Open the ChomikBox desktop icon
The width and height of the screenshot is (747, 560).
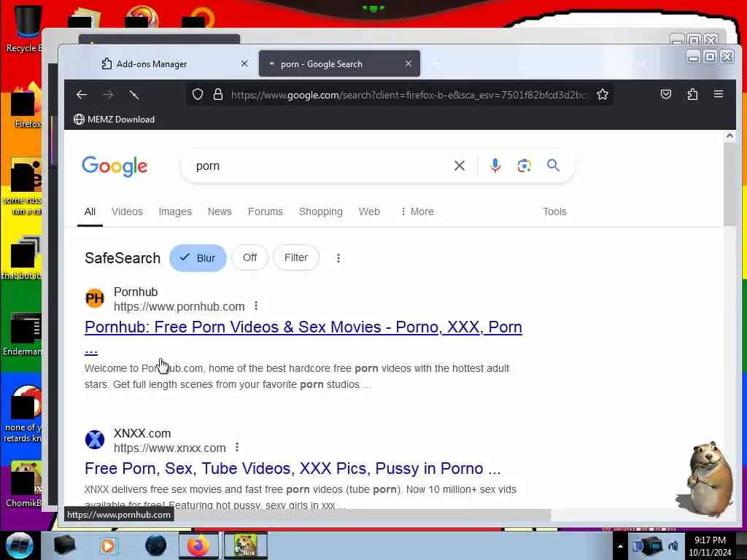(x=24, y=483)
